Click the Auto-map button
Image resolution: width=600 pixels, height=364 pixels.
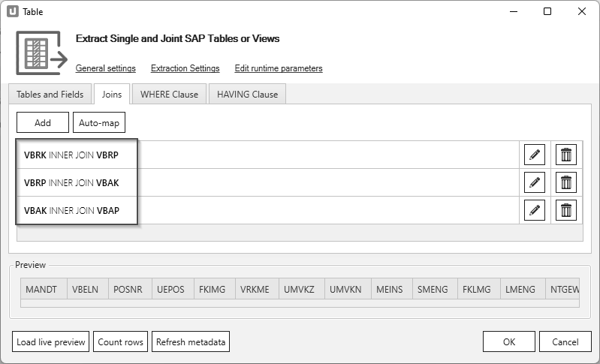coord(99,122)
